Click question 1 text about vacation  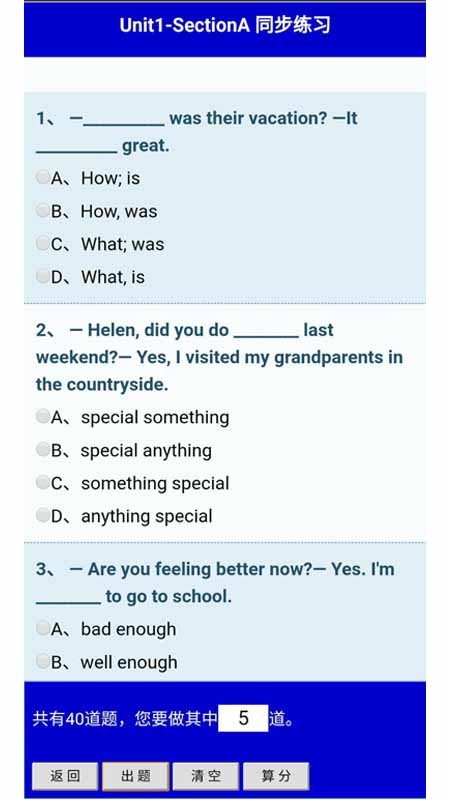pyautogui.click(x=196, y=132)
